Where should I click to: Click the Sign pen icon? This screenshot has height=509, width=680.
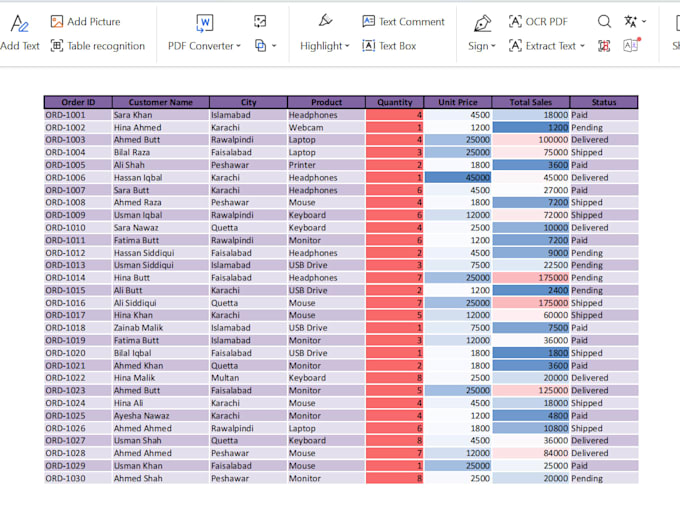click(x=482, y=23)
